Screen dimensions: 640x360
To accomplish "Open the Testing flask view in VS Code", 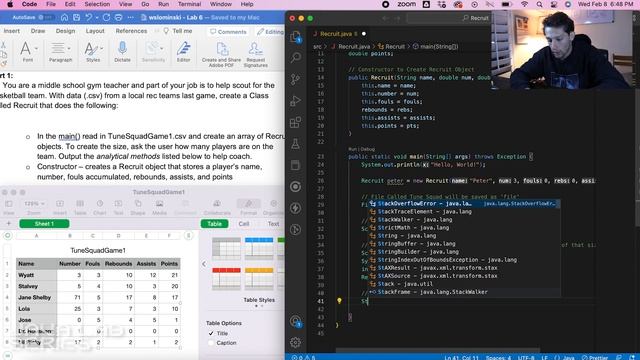I will [x=296, y=144].
